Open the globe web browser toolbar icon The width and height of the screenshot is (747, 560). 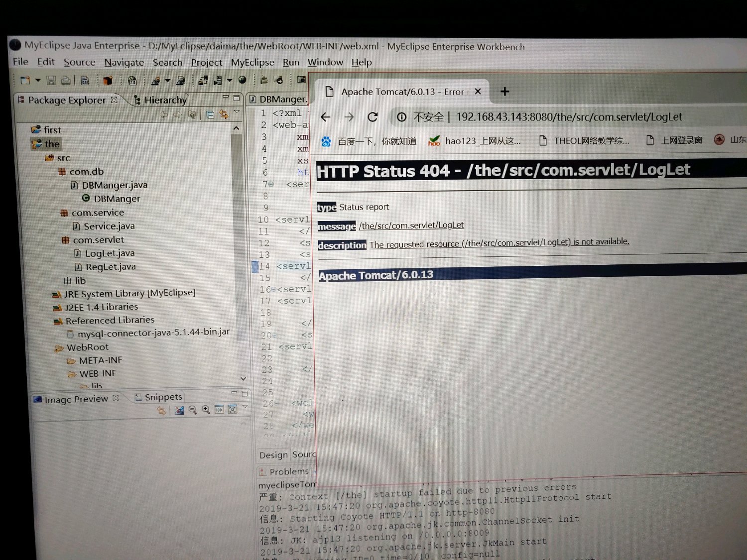(x=243, y=80)
